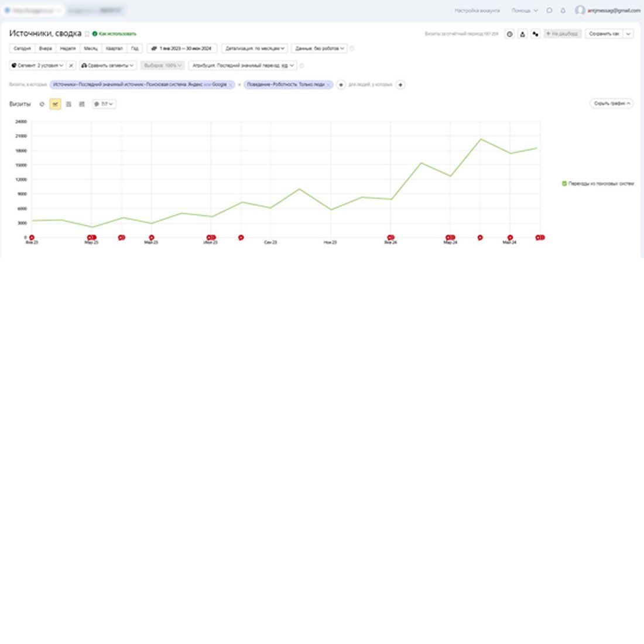644x644 pixels.
Task: Open 'Детализация: по месяцам' dropdown
Action: [255, 49]
